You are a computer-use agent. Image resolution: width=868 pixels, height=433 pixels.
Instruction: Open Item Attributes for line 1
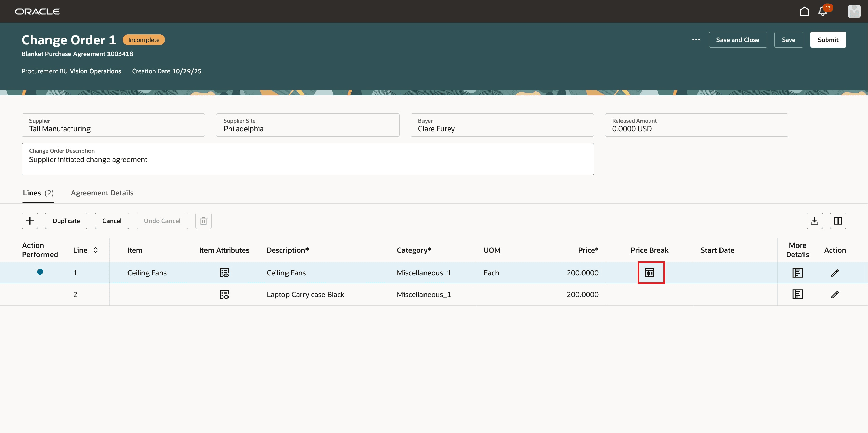coord(224,273)
